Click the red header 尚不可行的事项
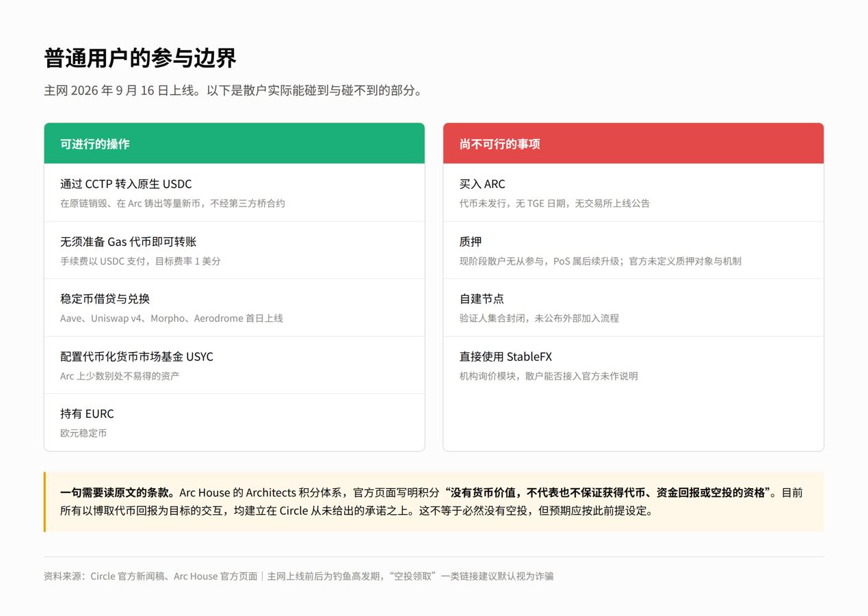This screenshot has width=868, height=616. pyautogui.click(x=633, y=144)
